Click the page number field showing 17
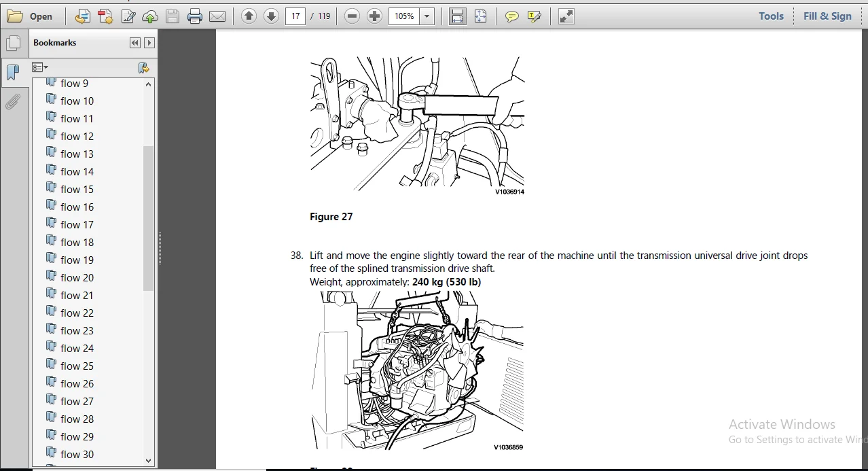The image size is (868, 471). point(295,16)
